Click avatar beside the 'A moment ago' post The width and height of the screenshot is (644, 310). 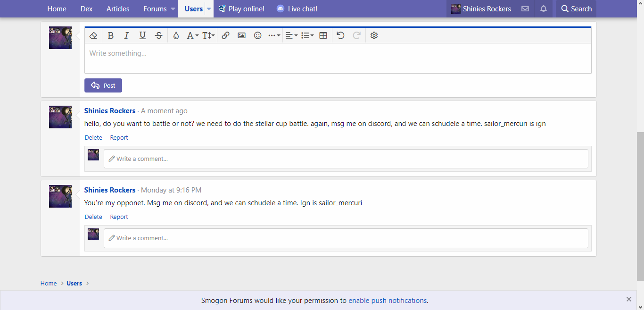60,117
